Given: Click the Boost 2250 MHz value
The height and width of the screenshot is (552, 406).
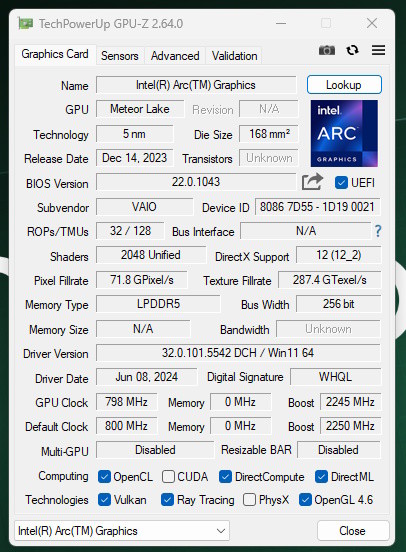Looking at the screenshot, I should click(350, 426).
